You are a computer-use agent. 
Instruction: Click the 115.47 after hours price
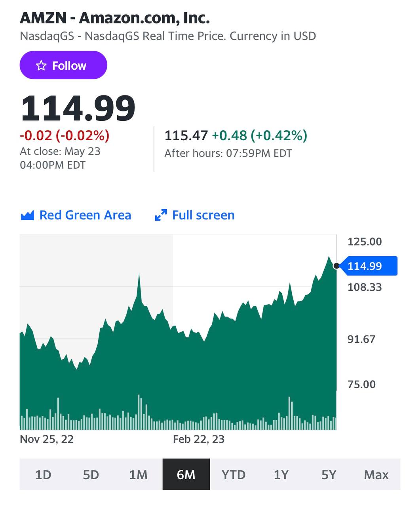[186, 135]
